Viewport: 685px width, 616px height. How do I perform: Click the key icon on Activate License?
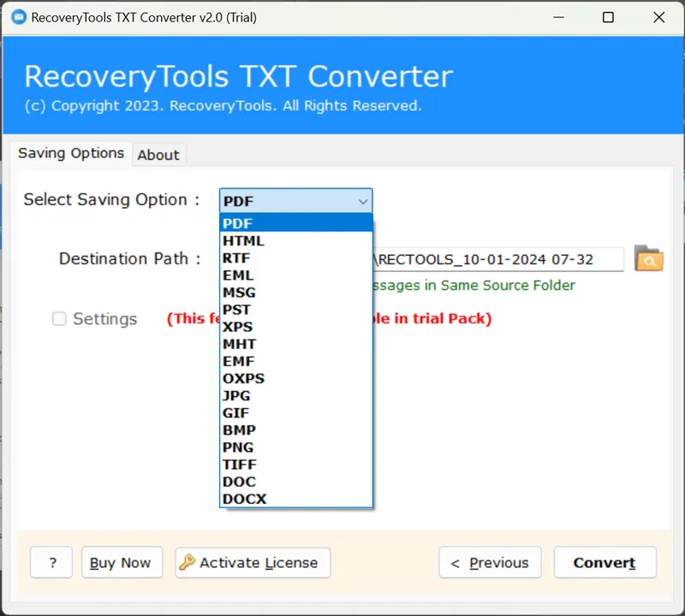point(187,562)
